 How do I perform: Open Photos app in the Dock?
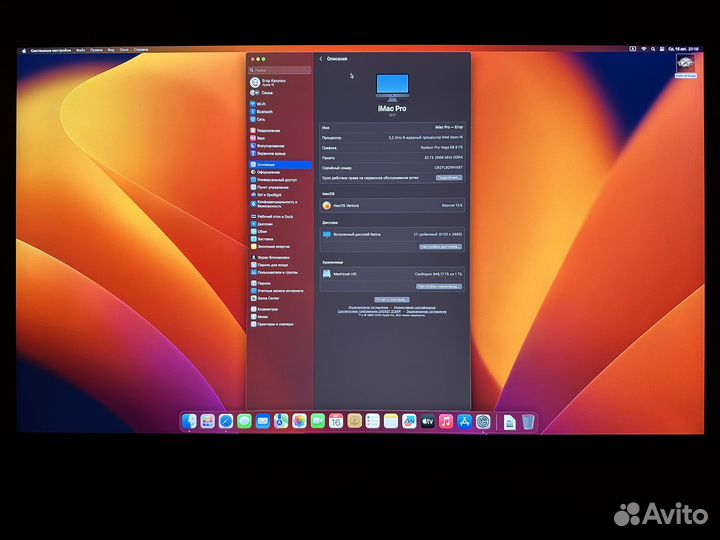coord(299,422)
